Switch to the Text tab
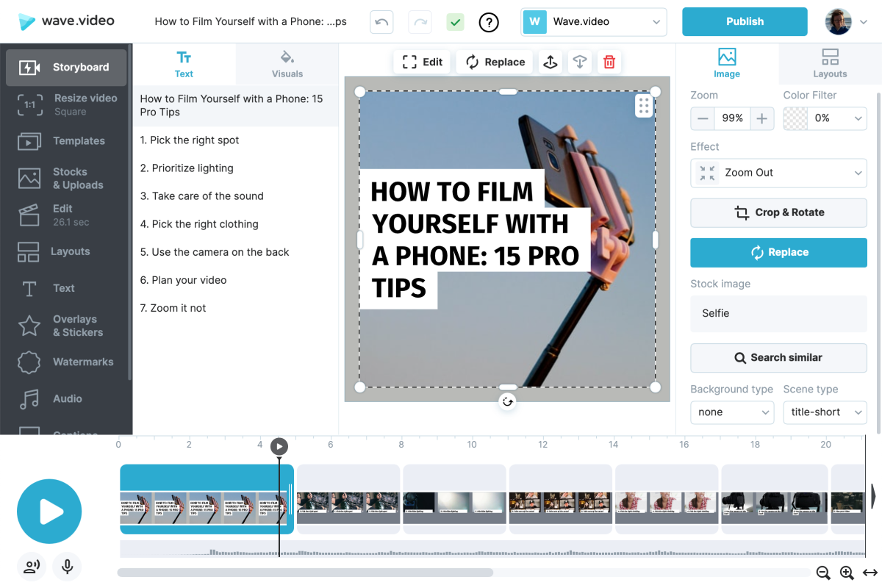The width and height of the screenshot is (882, 588). (184, 64)
